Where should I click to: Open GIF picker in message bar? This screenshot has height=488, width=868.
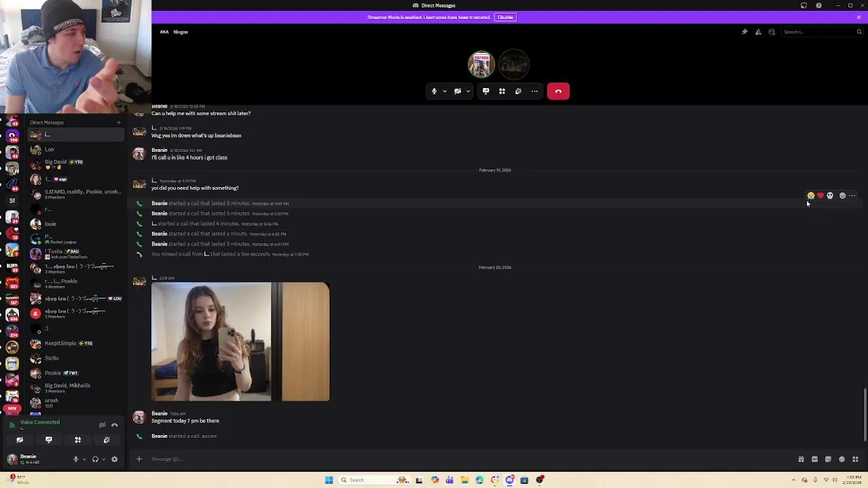pos(814,460)
